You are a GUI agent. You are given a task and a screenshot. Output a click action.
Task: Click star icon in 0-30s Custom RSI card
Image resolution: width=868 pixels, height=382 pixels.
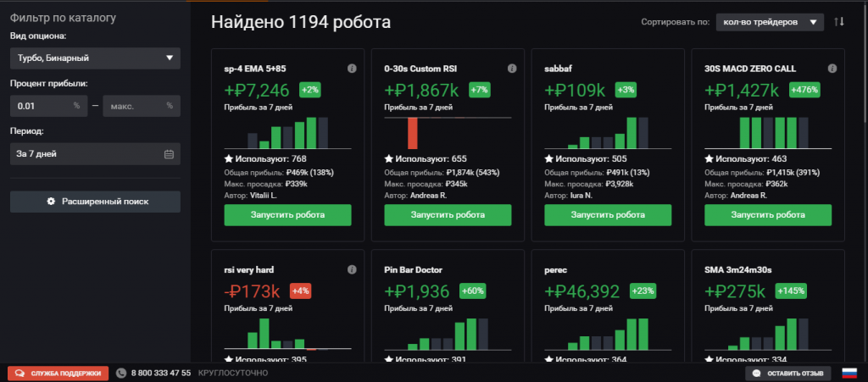388,158
